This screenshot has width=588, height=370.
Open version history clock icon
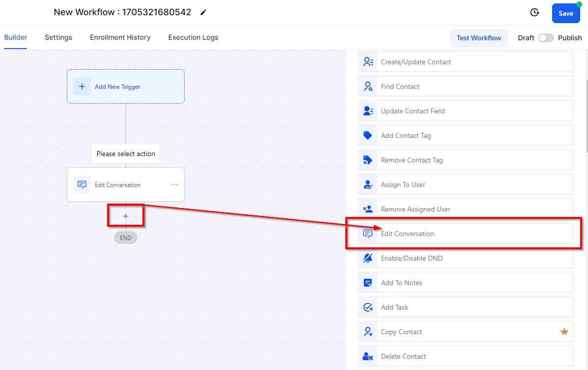tap(534, 13)
